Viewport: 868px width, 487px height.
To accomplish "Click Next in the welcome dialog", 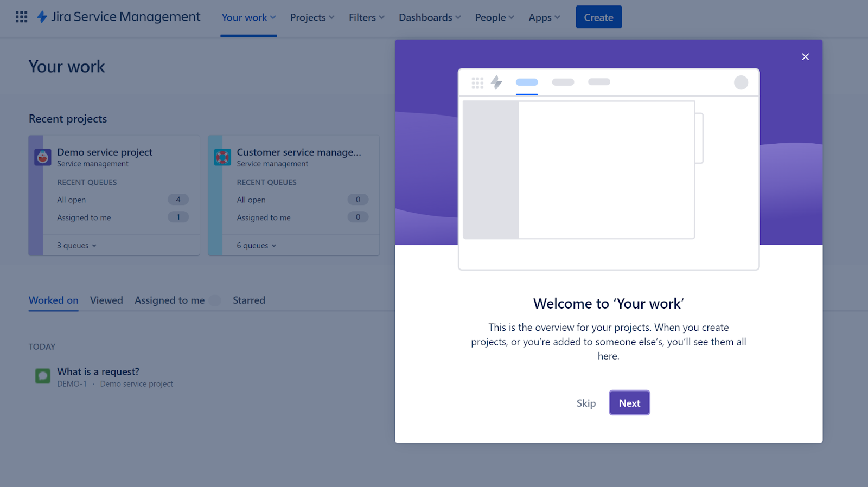I will tap(629, 403).
